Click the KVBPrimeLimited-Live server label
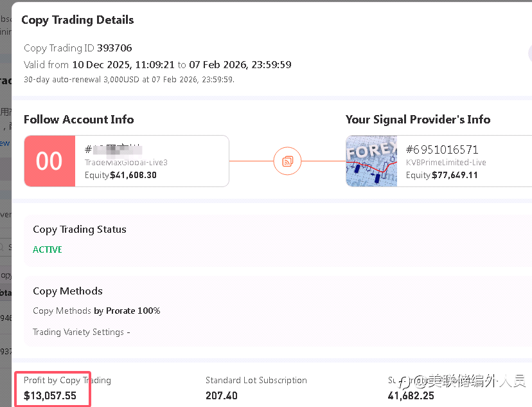This screenshot has width=532, height=407. coord(446,163)
